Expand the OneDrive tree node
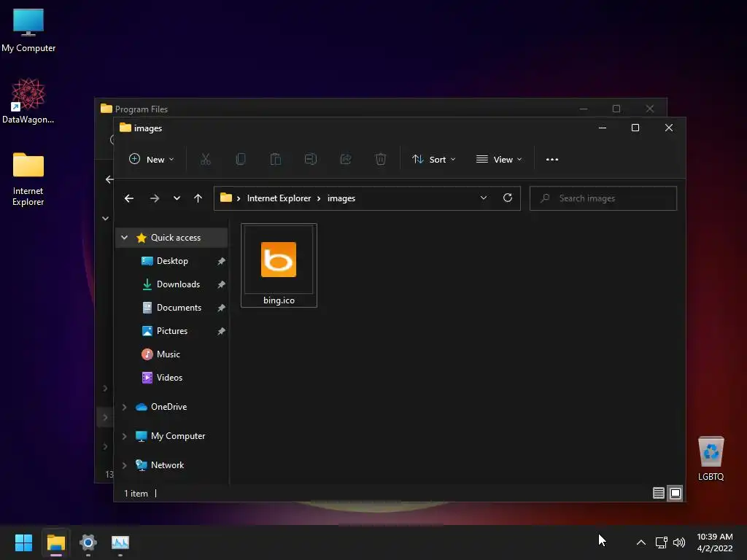Image resolution: width=747 pixels, height=560 pixels. point(124,407)
